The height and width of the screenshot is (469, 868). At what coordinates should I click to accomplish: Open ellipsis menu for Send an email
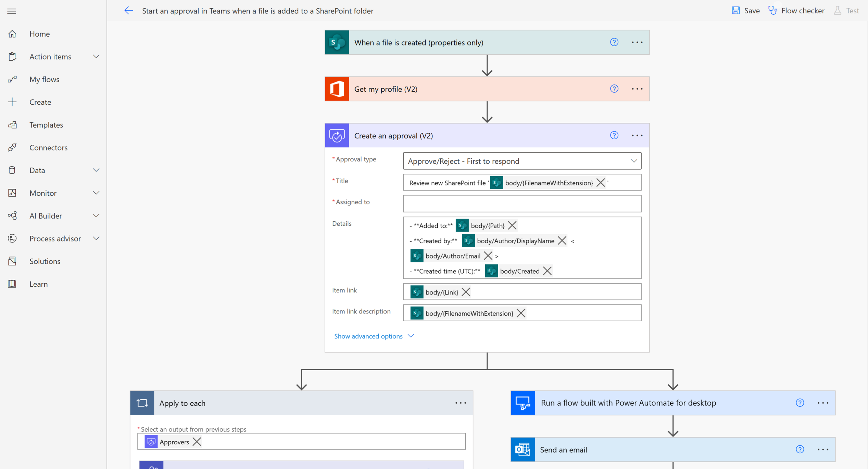[823, 450]
